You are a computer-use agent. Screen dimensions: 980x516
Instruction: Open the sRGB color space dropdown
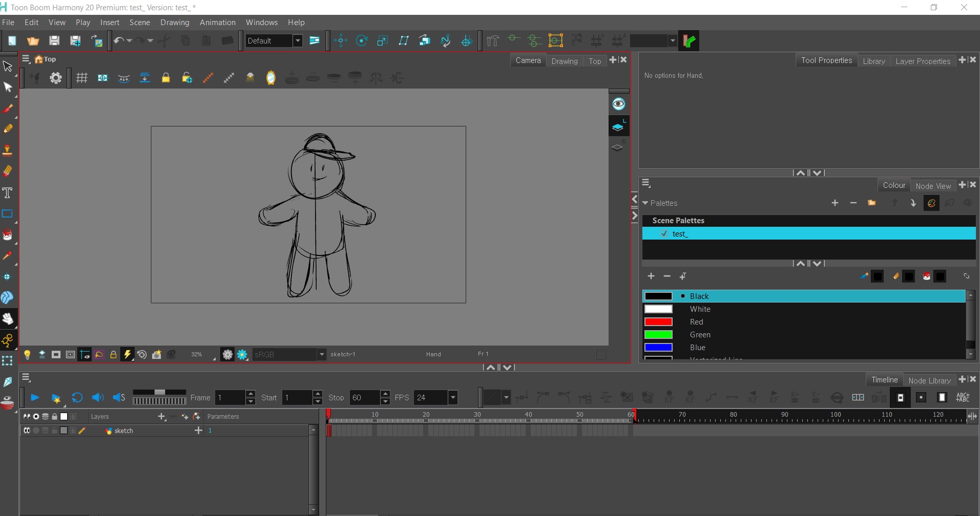point(321,354)
